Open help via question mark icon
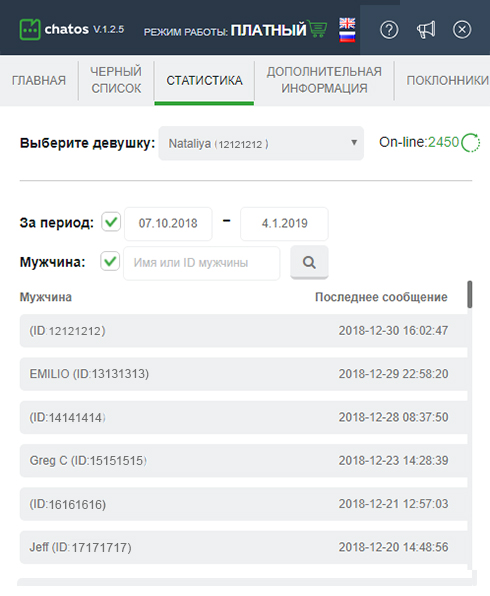 click(x=389, y=30)
